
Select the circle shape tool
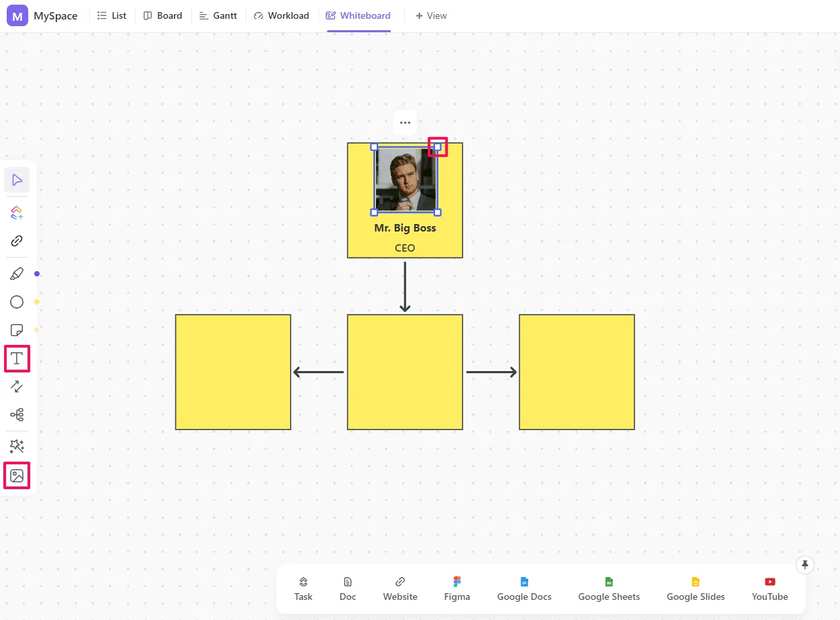17,302
